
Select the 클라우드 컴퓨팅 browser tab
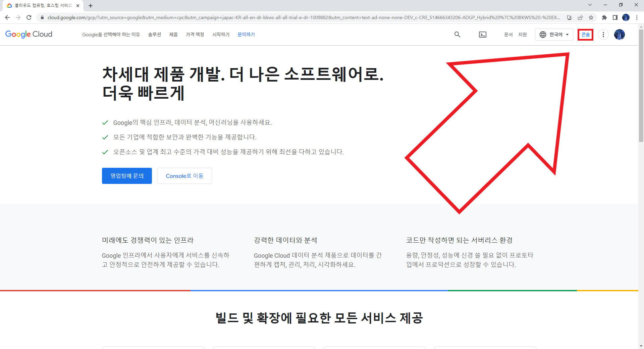tap(43, 6)
